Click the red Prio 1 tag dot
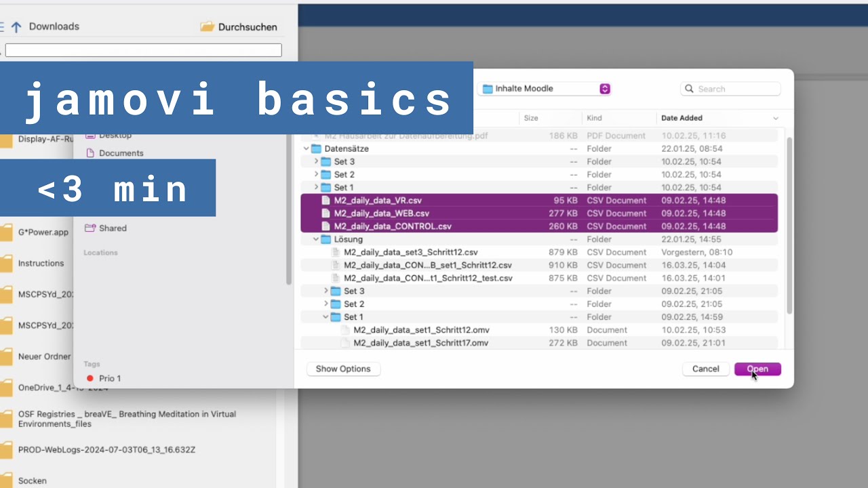Image resolution: width=868 pixels, height=488 pixels. pyautogui.click(x=90, y=378)
